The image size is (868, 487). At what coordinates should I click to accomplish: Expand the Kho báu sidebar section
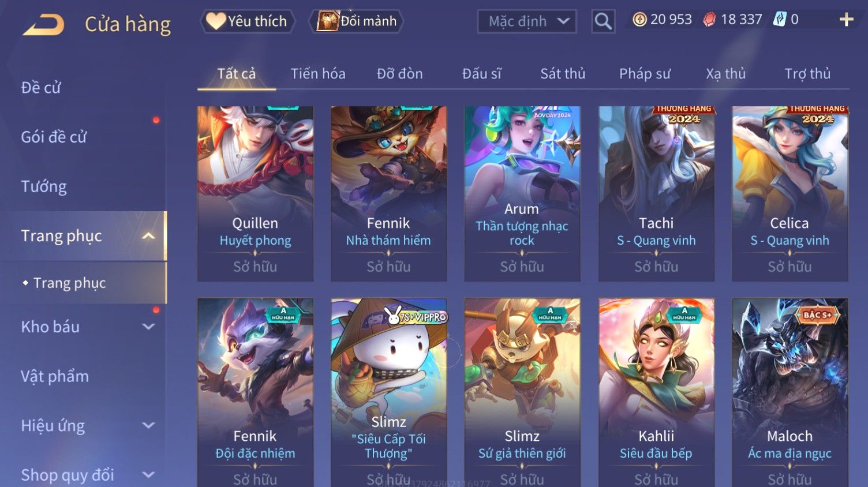[148, 327]
